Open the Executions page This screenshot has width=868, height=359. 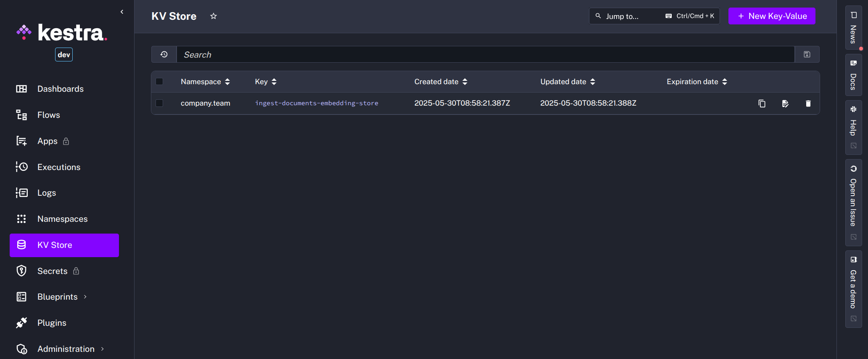click(64, 167)
